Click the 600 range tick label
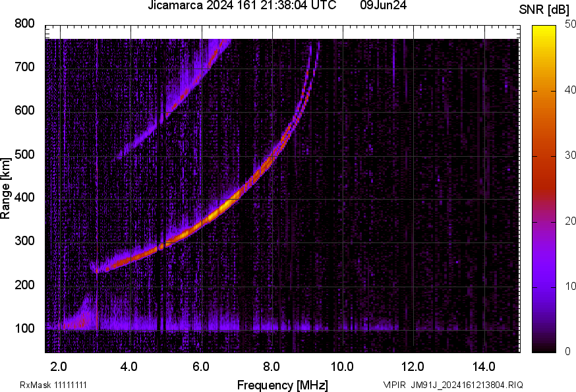 24,110
